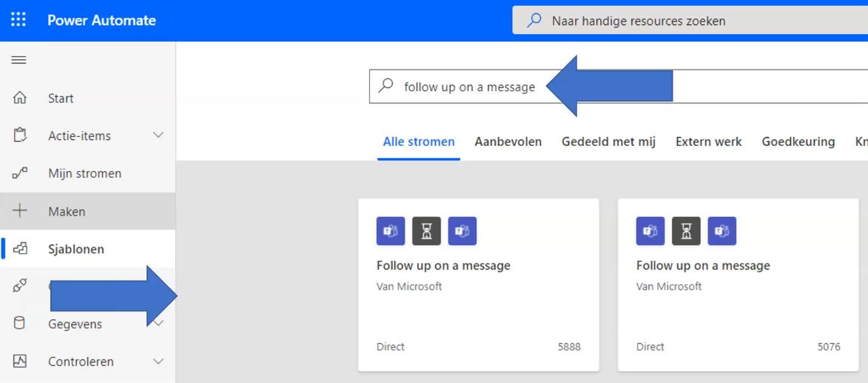Click Van Microsoft on the 5076 card
This screenshot has height=383, width=868.
[x=669, y=287]
